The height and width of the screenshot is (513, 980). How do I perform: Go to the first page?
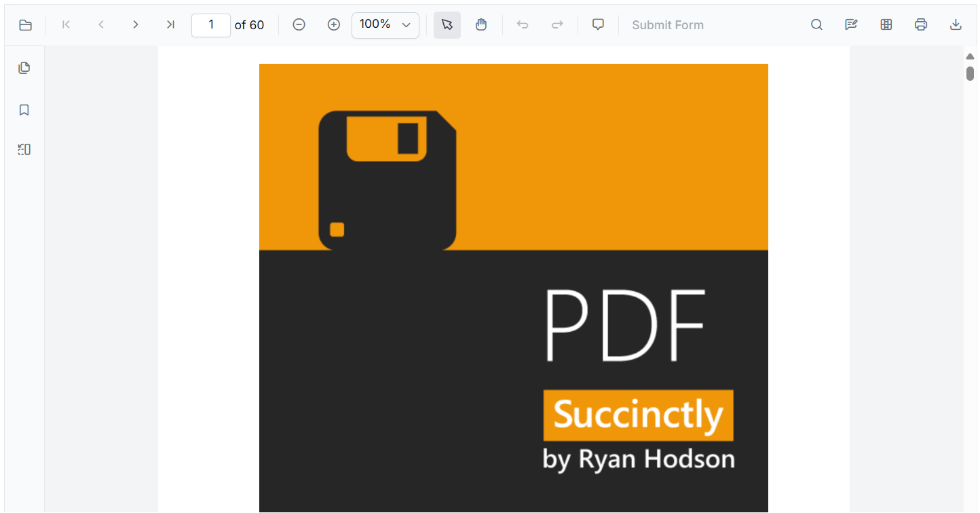coord(66,25)
